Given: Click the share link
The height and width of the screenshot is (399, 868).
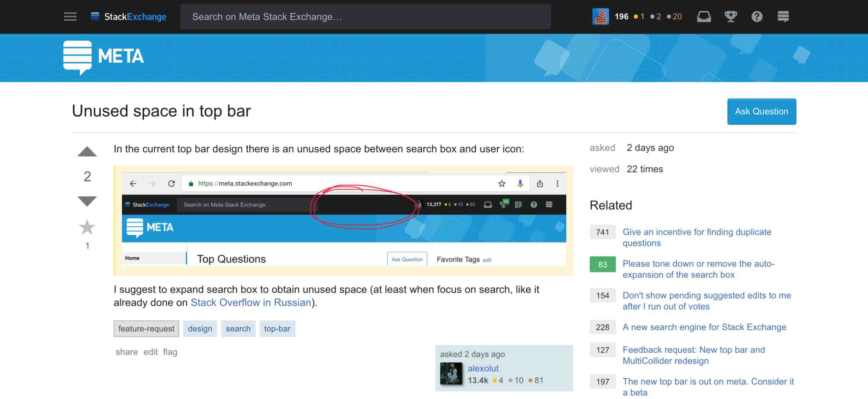Looking at the screenshot, I should coord(126,352).
